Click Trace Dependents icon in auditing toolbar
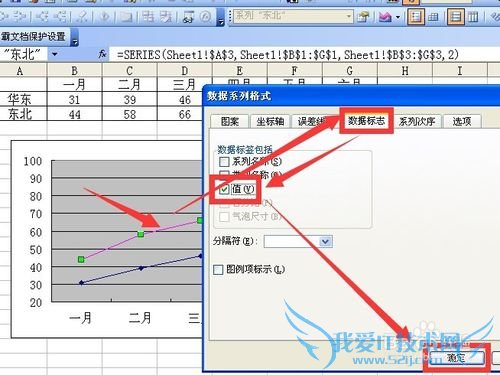Image resolution: width=500 pixels, height=375 pixels. (x=42, y=16)
